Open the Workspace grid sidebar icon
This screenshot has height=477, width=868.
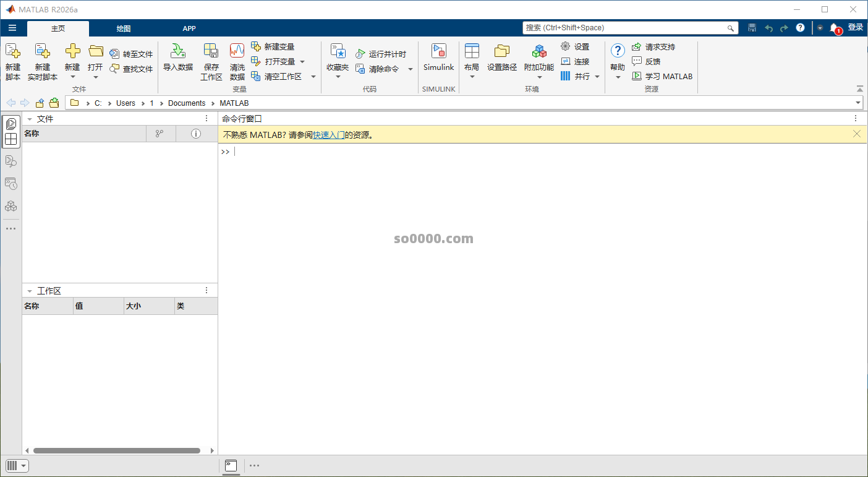click(x=11, y=139)
